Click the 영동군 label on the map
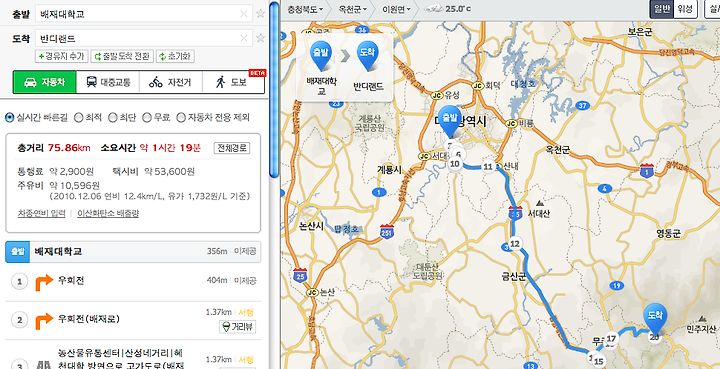720x369 pixels. (x=668, y=234)
